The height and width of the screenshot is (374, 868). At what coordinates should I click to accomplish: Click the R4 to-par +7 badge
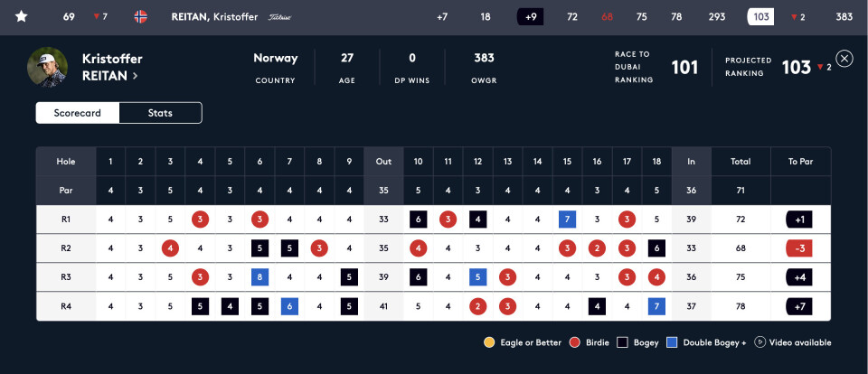click(799, 305)
